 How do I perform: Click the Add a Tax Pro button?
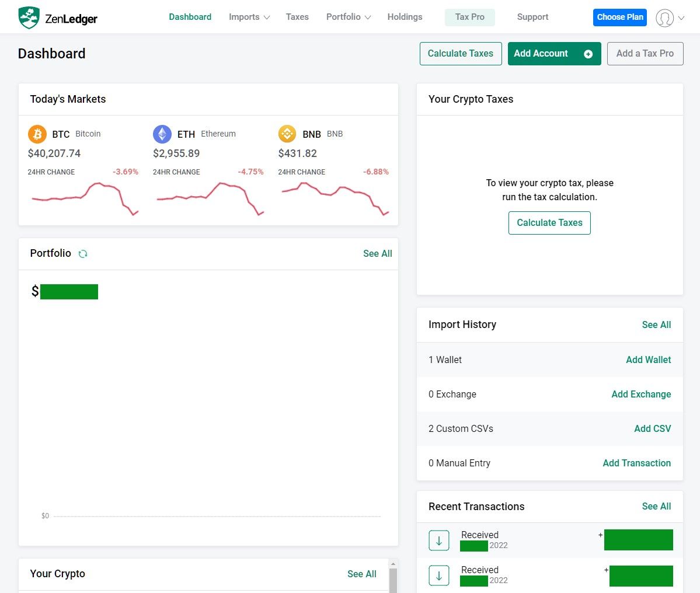point(645,54)
